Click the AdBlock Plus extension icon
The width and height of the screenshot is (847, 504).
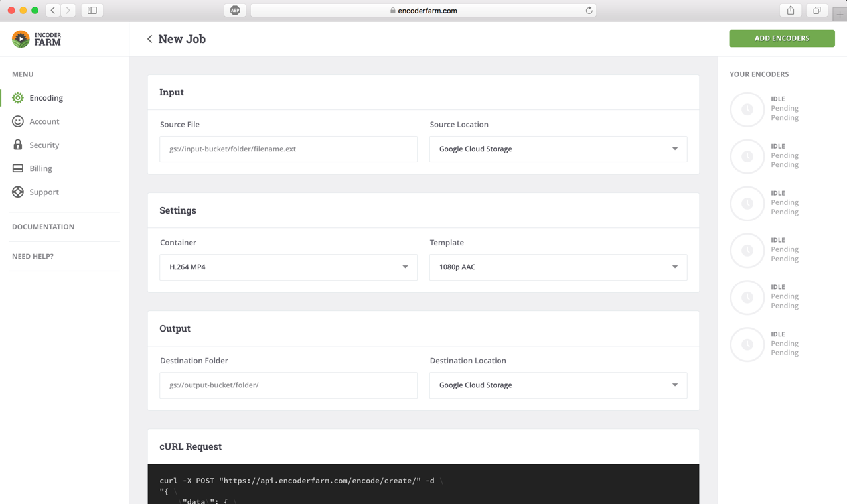click(x=235, y=11)
